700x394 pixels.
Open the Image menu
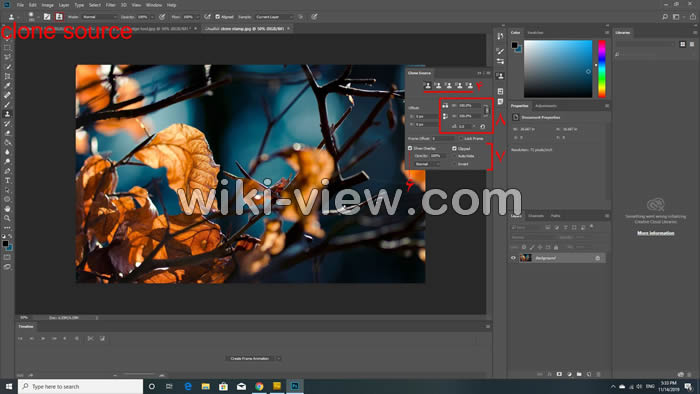(x=47, y=5)
